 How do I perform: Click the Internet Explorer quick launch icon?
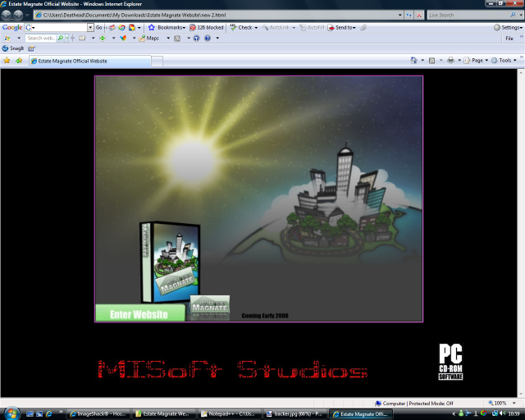click(x=49, y=414)
